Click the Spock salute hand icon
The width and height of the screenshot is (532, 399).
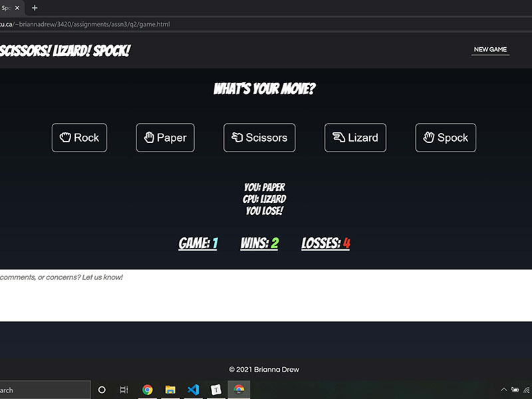430,138
